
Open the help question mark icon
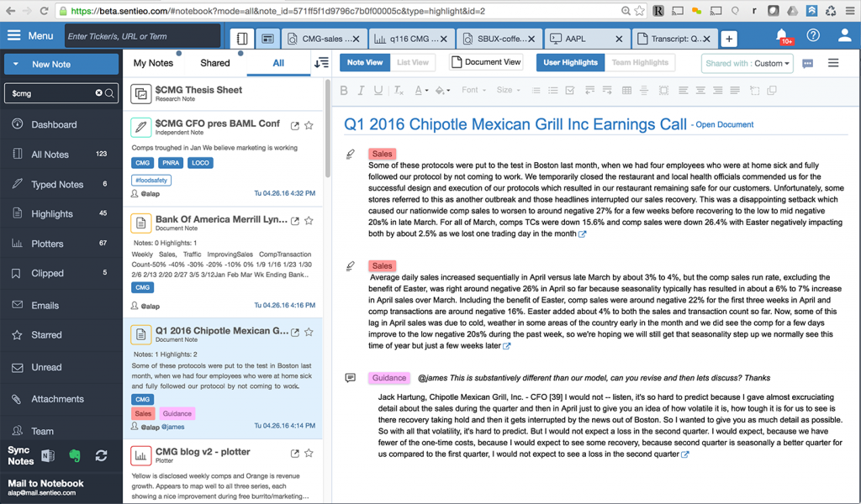813,35
